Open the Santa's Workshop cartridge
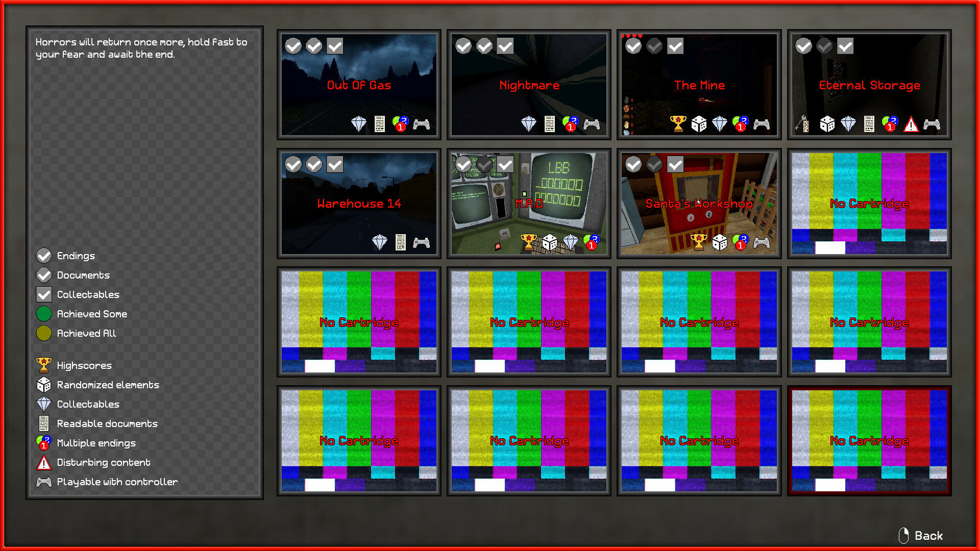Screen dimensions: 980x551 (699, 204)
